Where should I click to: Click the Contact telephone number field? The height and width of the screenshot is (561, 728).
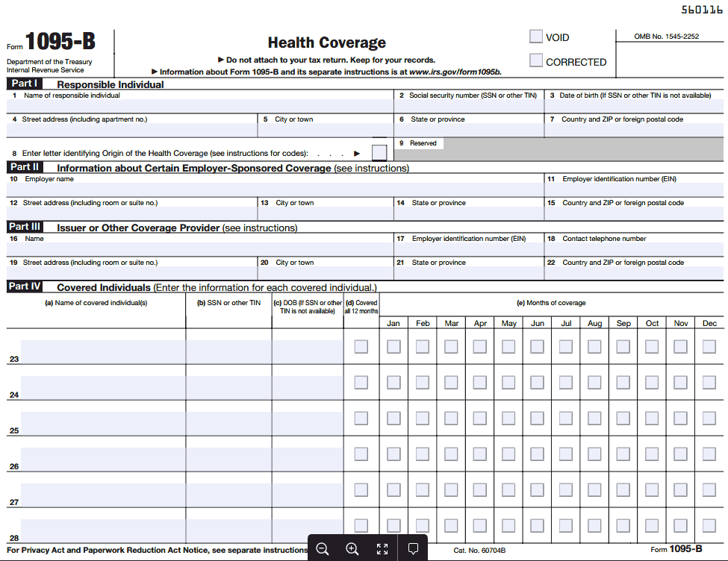point(633,250)
